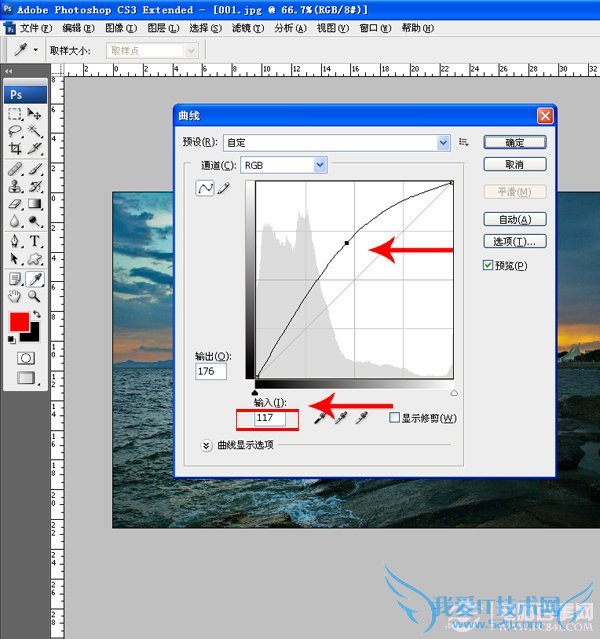600x639 pixels.
Task: Open the 窗口 menu
Action: pos(375,28)
